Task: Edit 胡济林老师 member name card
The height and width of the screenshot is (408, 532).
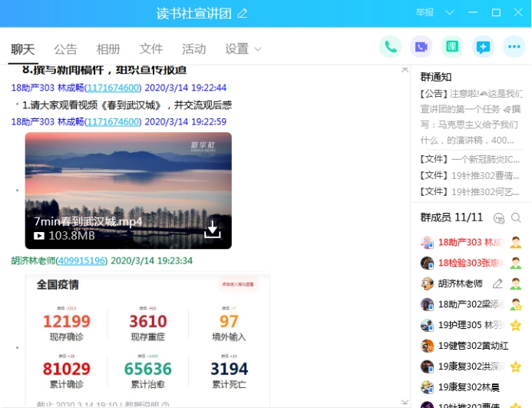Action: coord(497,284)
